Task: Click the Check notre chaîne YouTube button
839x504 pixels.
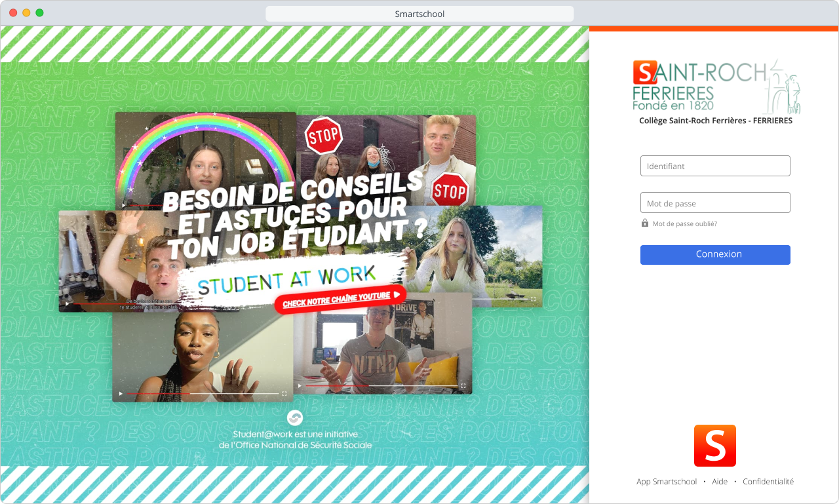Action: 340,300
